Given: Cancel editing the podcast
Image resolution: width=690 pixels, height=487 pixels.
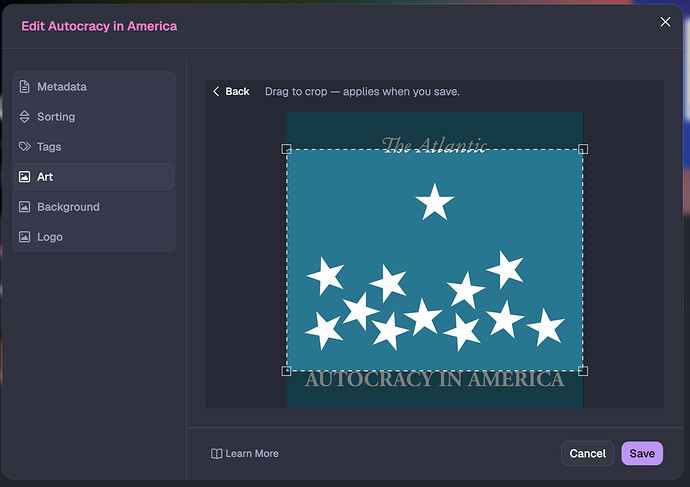Looking at the screenshot, I should [x=587, y=454].
